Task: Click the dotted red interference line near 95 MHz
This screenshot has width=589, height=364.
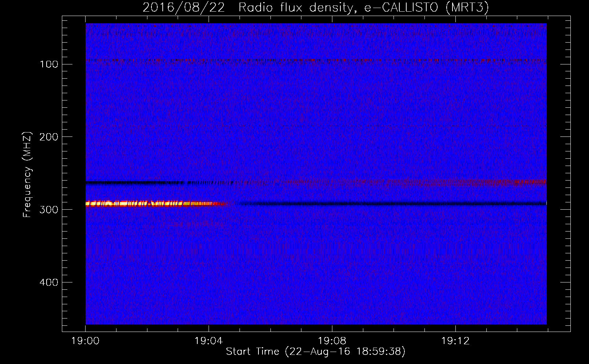Action: 316,60
